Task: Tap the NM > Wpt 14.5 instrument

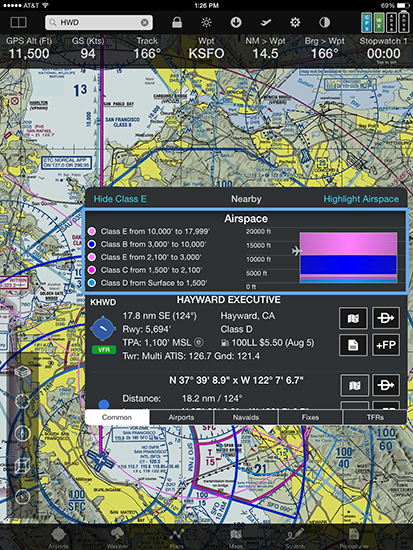Action: point(265,48)
